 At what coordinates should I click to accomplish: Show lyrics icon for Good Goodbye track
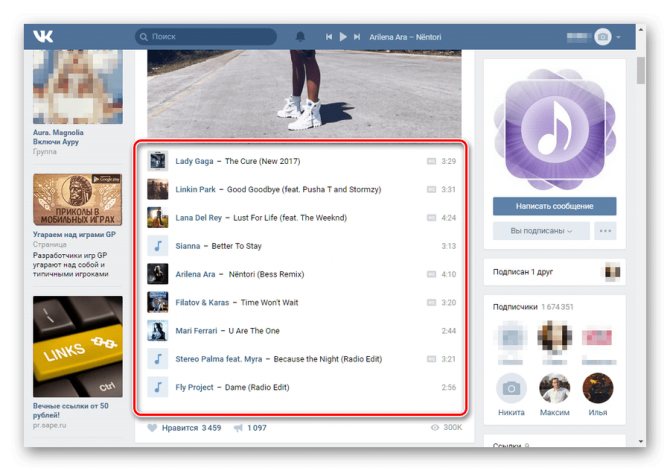pyautogui.click(x=431, y=189)
